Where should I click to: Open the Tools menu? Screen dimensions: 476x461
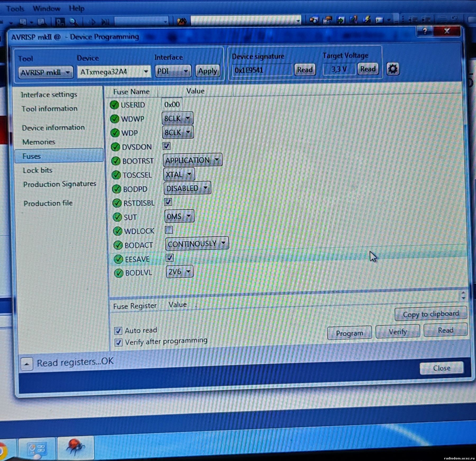click(15, 9)
